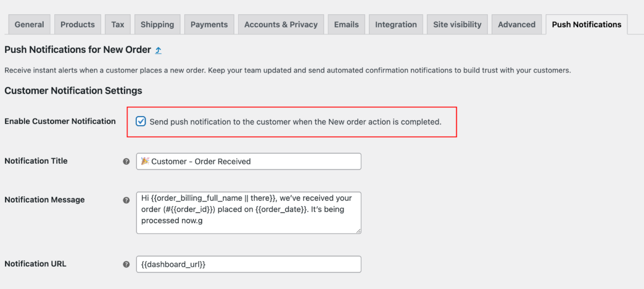Uncheck the Enable Customer Notification checkbox
The width and height of the screenshot is (644, 289).
pyautogui.click(x=141, y=122)
